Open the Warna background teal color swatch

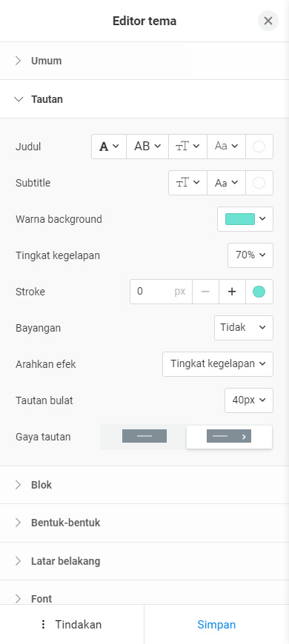pyautogui.click(x=245, y=219)
